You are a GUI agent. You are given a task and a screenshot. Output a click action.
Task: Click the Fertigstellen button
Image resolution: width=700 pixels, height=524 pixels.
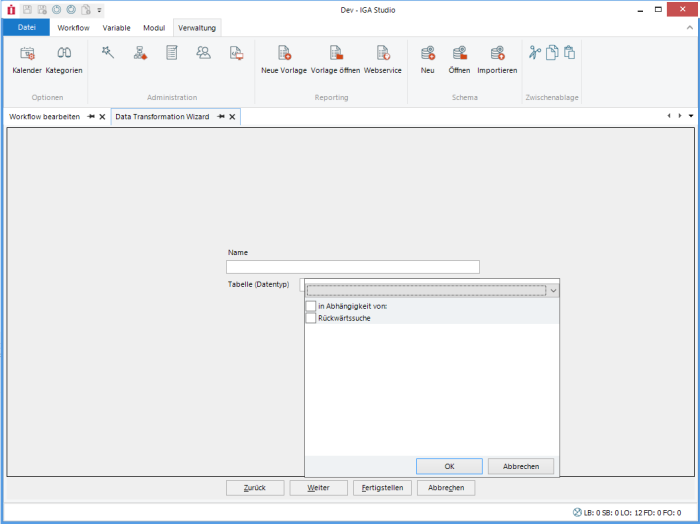point(382,488)
